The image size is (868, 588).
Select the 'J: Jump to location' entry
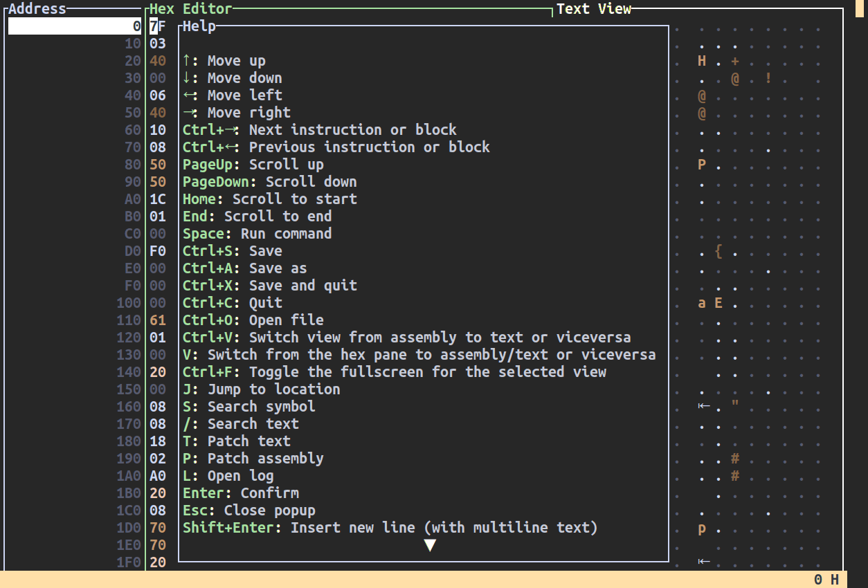point(262,389)
